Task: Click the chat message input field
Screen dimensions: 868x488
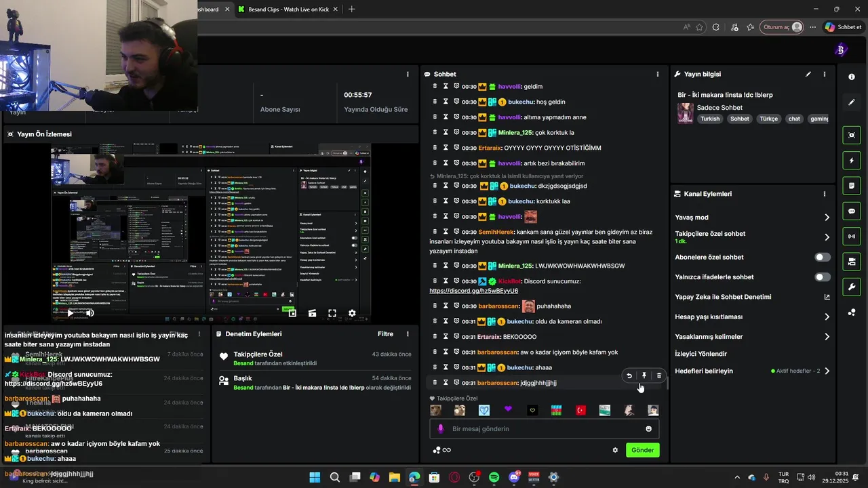Action: point(544,429)
